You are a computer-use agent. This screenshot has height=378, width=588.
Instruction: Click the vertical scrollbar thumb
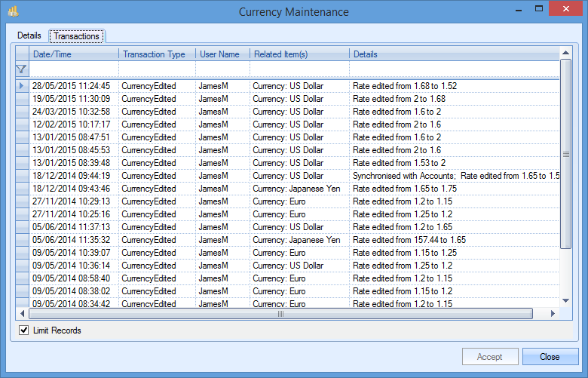(565, 154)
